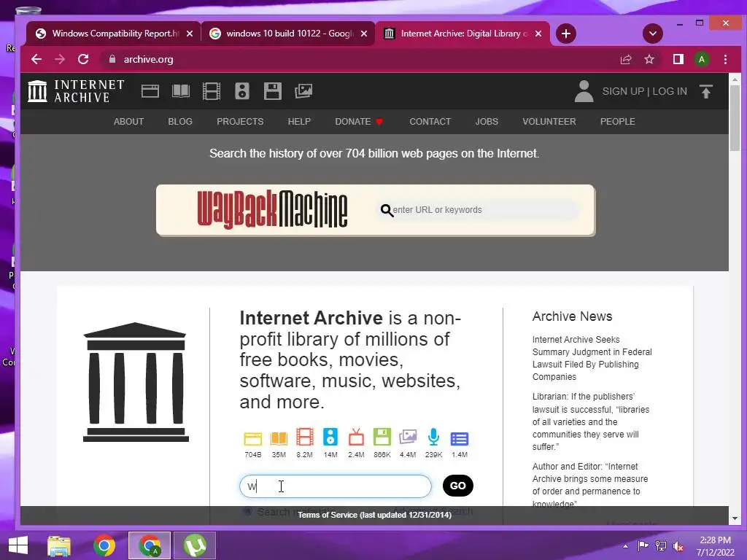The height and width of the screenshot is (560, 747).
Task: Open the browser side panel icon
Action: coord(678,59)
